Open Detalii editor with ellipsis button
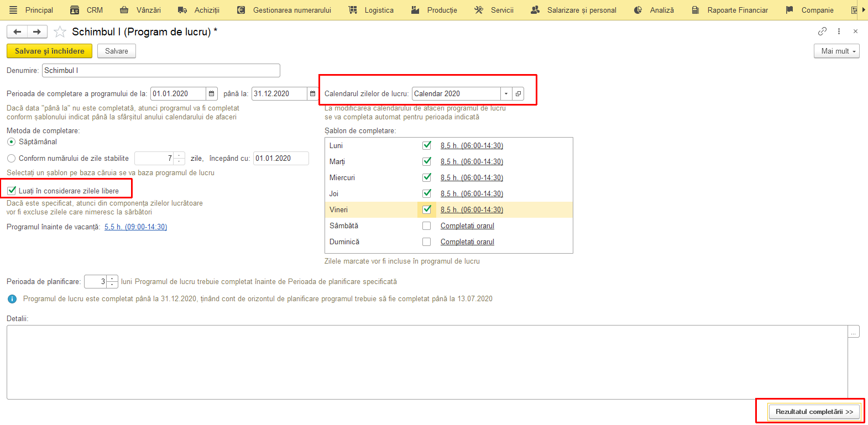The image size is (868, 425). (854, 332)
